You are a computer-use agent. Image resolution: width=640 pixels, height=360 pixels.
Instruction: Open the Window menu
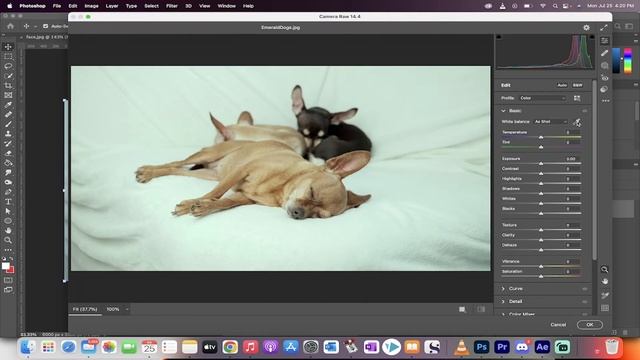[227, 6]
